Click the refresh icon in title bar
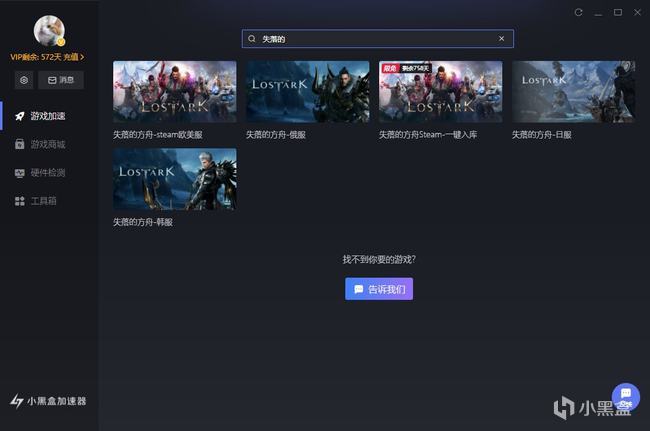Viewport: 650px width, 431px height. click(x=578, y=12)
